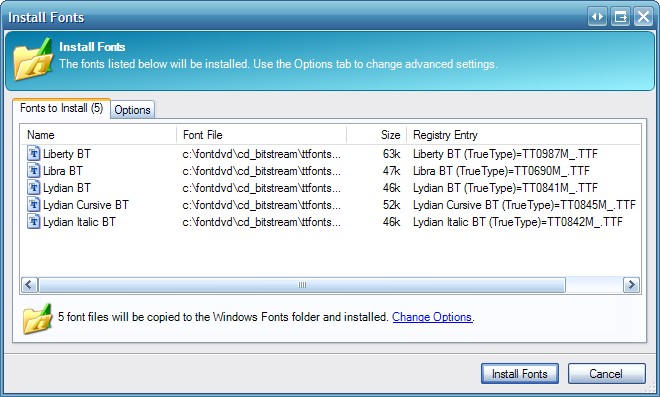Click the Libra BT font file icon

[x=33, y=171]
